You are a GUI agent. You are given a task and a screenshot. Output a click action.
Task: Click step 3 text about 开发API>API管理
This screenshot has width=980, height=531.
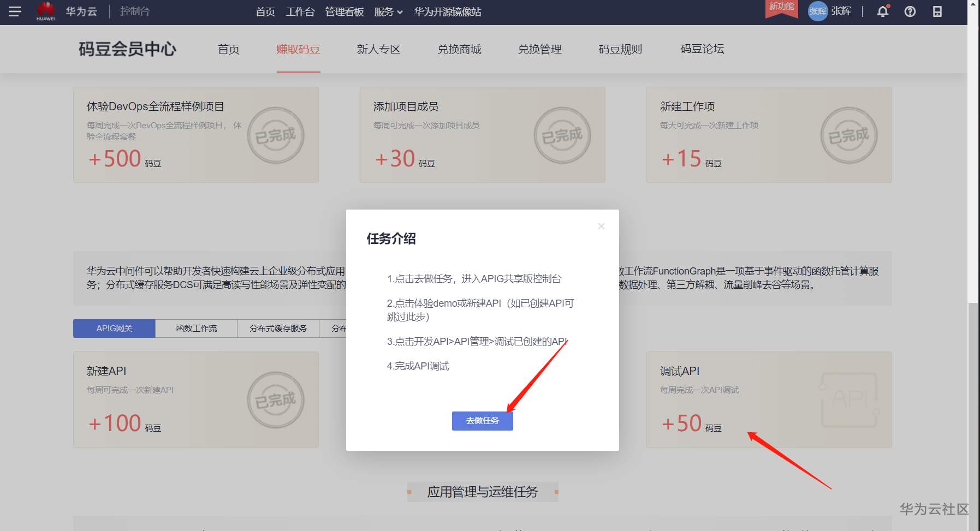pyautogui.click(x=477, y=342)
